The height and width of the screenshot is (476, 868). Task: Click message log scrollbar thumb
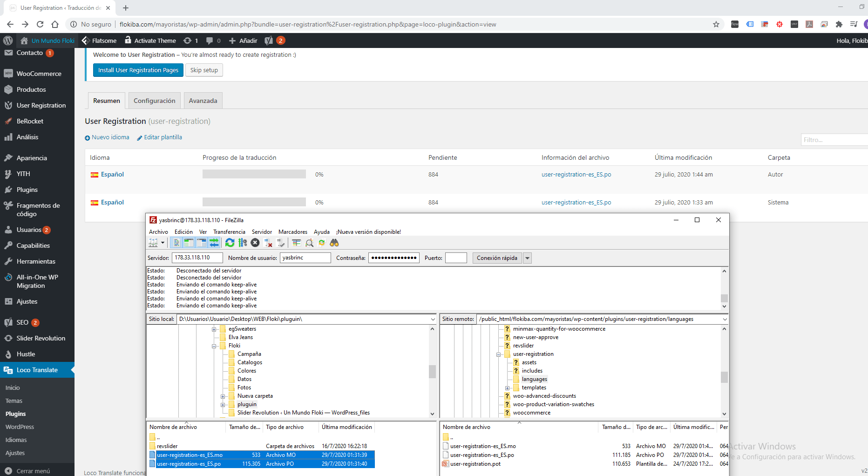[724, 298]
